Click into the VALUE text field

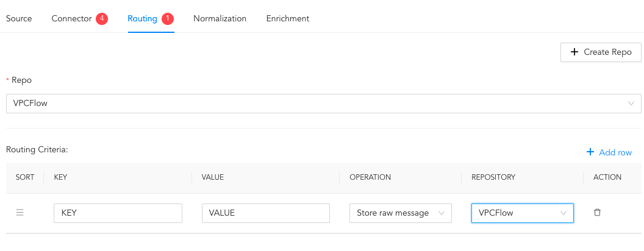pyautogui.click(x=265, y=213)
